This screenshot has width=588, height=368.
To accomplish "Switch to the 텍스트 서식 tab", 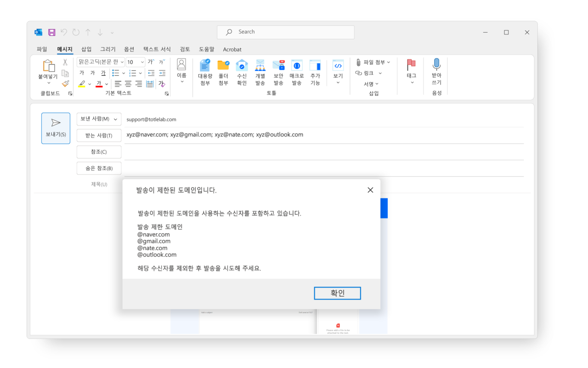I will 157,49.
